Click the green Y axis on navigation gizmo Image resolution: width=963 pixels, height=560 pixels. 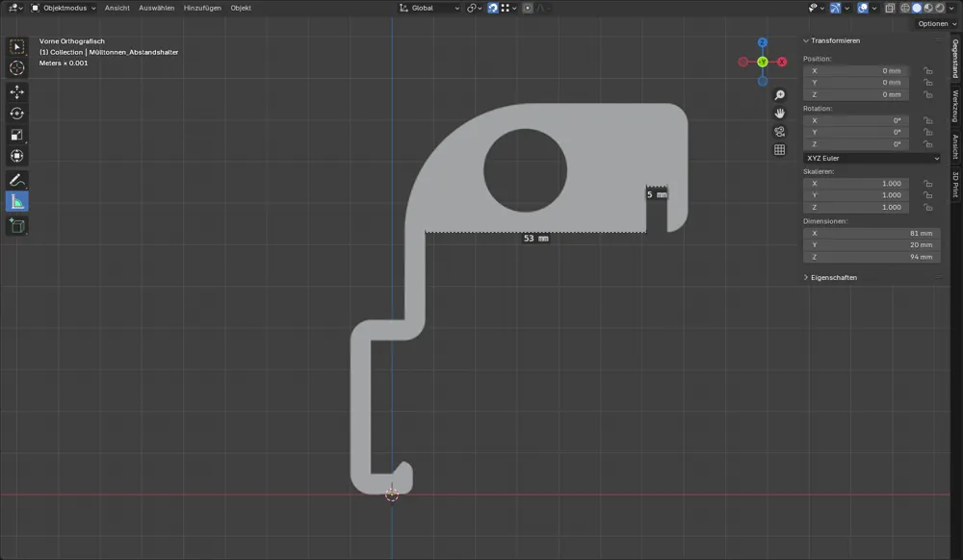762,62
